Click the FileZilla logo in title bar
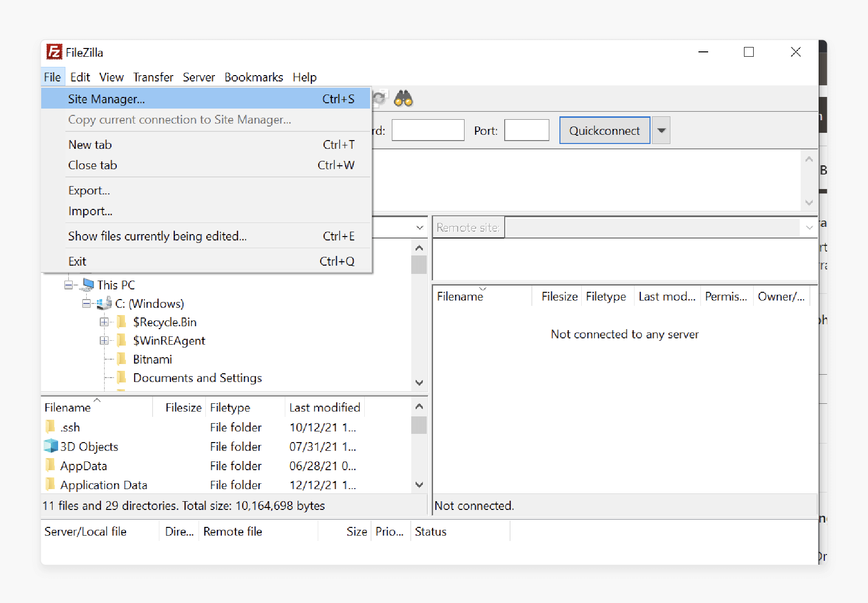 point(54,52)
